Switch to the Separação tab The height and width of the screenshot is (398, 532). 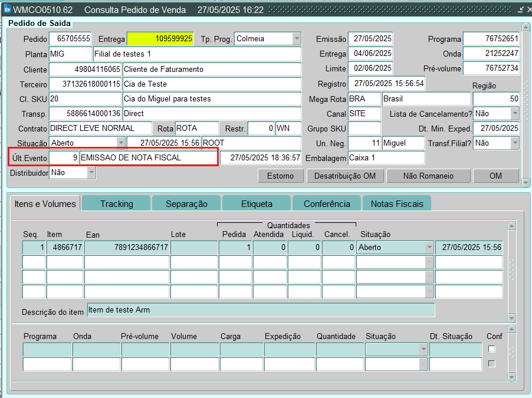[186, 203]
